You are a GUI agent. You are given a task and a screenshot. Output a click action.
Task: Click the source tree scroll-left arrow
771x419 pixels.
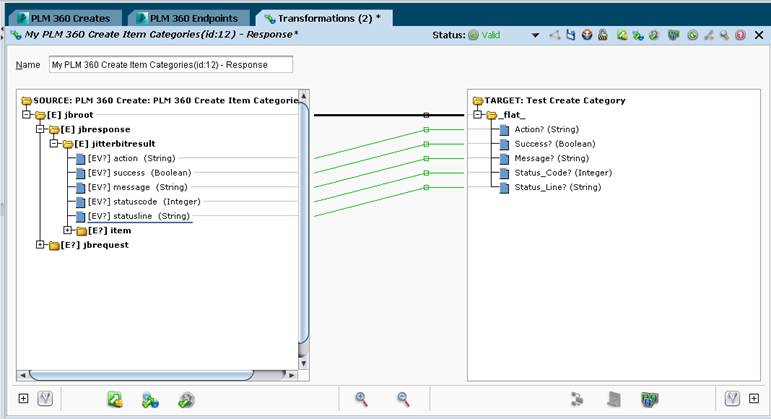22,375
